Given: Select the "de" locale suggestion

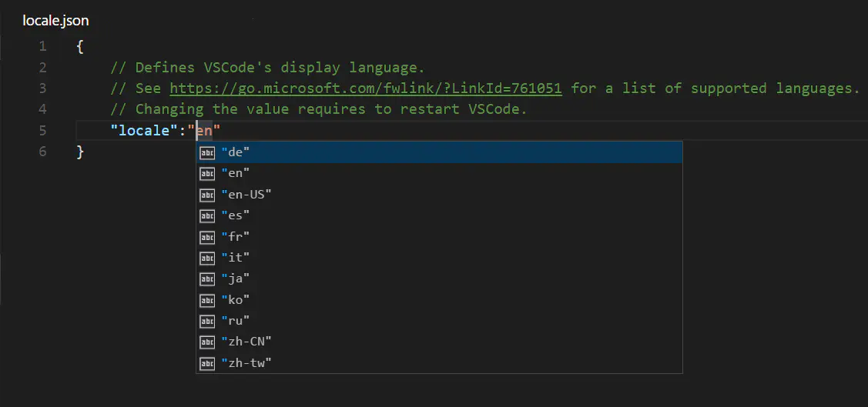Looking at the screenshot, I should (x=440, y=152).
